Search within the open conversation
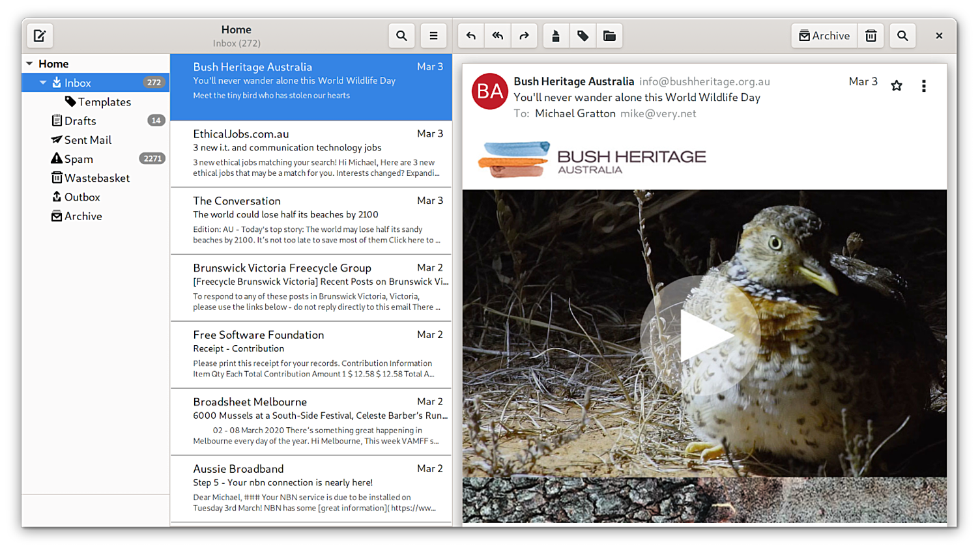 tap(902, 36)
